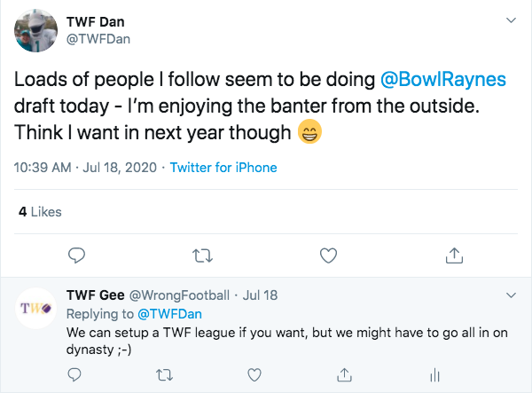Like TWF Gee's reply

(254, 375)
